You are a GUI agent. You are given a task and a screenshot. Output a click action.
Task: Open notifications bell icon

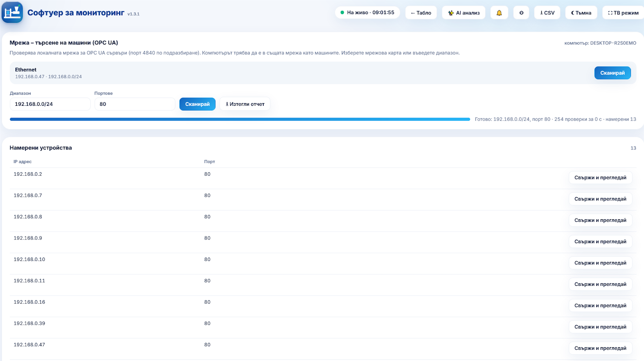click(x=499, y=13)
